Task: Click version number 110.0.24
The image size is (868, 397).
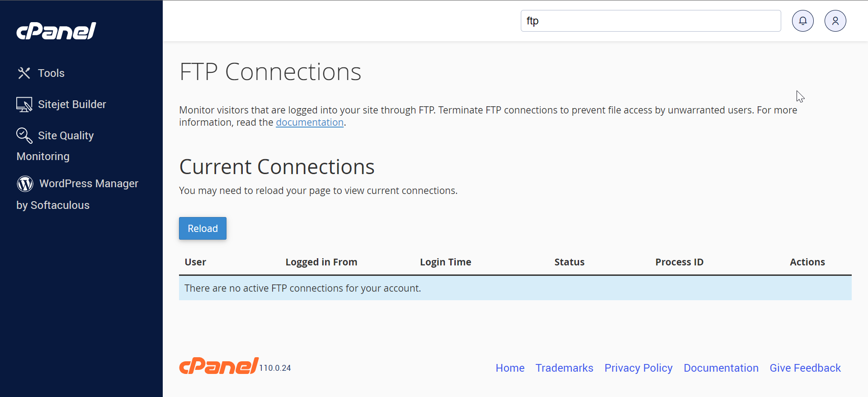Action: (x=275, y=368)
